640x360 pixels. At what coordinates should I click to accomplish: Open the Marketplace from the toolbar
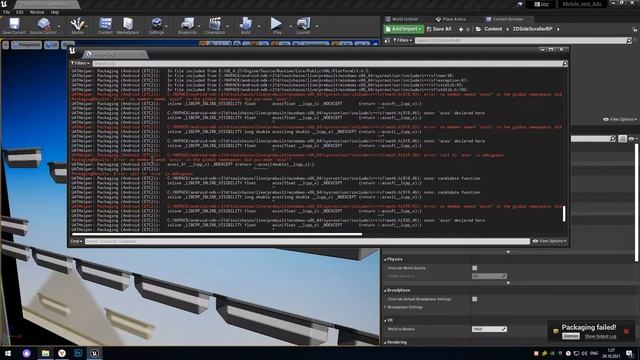(128, 26)
